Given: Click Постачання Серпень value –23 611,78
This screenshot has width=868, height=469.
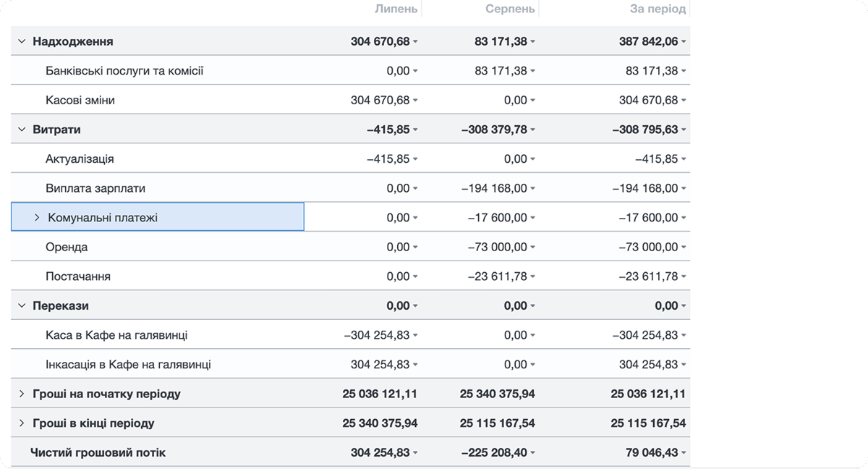Looking at the screenshot, I should (498, 276).
